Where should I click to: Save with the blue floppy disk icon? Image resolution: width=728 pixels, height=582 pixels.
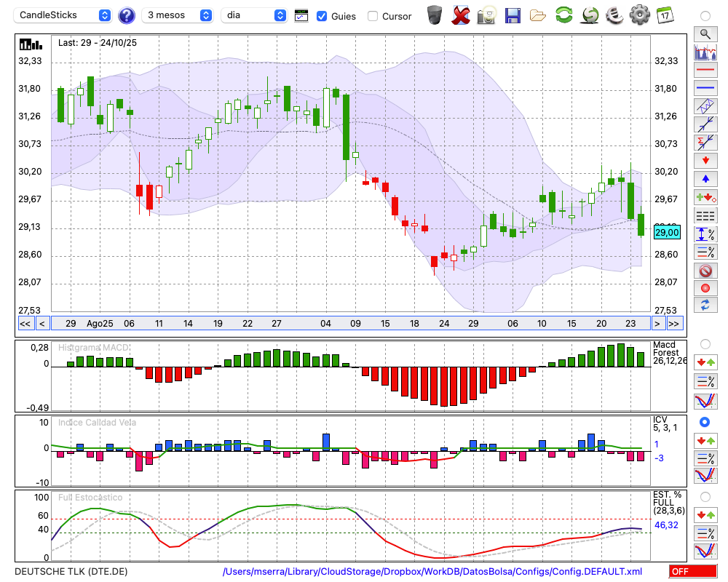513,15
